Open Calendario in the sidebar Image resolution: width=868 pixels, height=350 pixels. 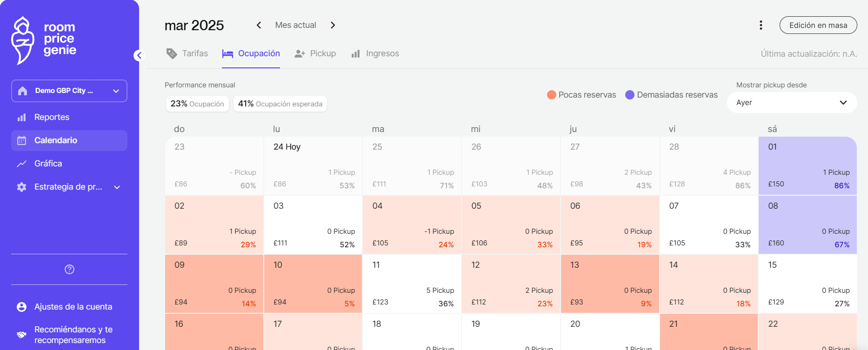pyautogui.click(x=69, y=140)
